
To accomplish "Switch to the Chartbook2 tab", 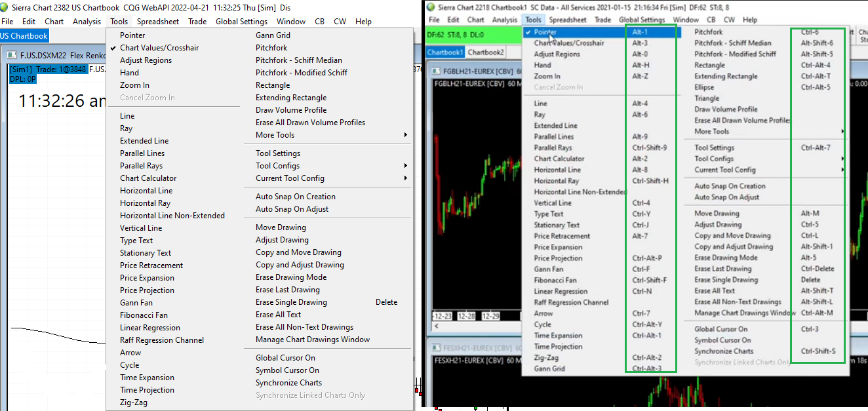I will [x=486, y=52].
